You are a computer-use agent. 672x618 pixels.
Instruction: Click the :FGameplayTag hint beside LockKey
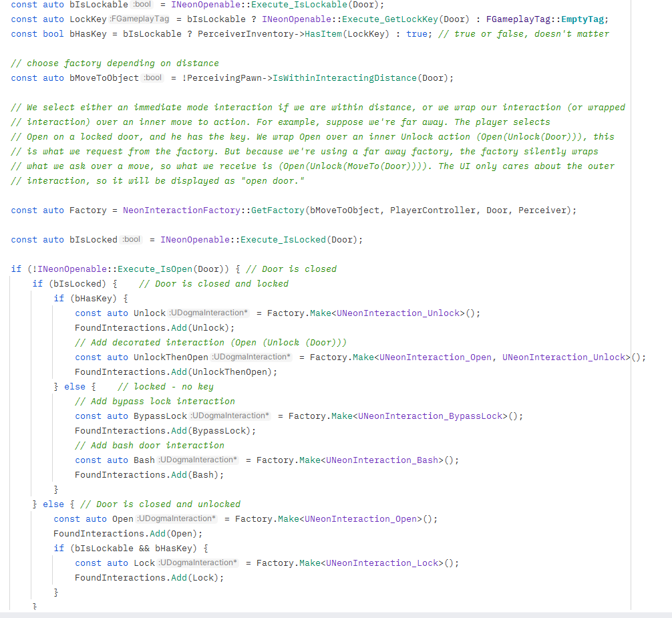pos(140,19)
